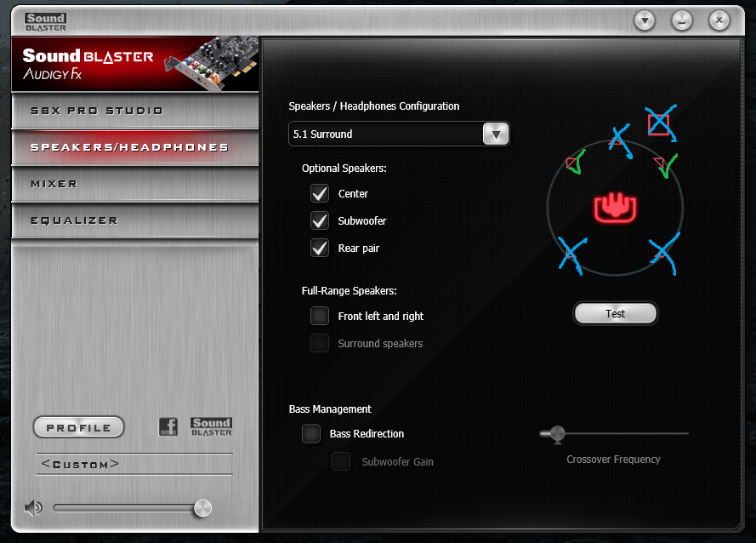Select the Speakers/Headphones section

135,147
